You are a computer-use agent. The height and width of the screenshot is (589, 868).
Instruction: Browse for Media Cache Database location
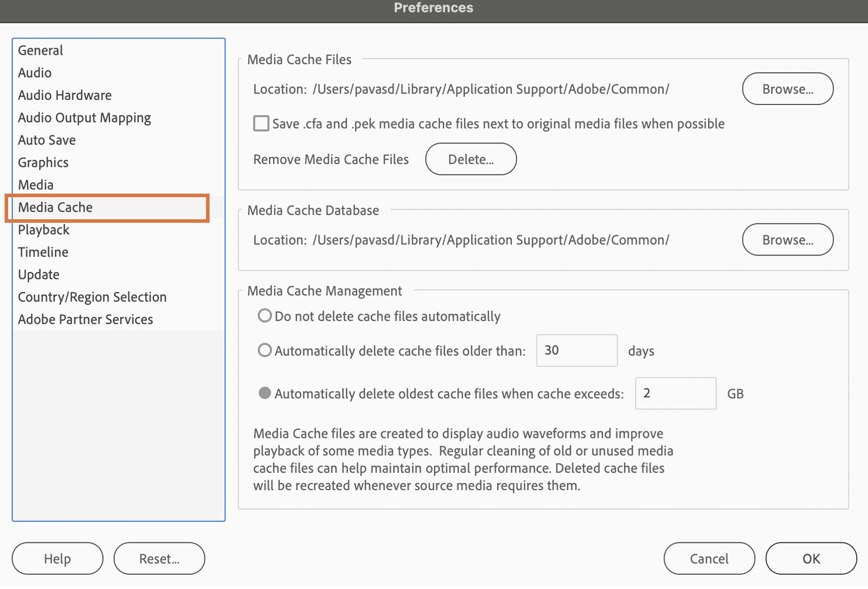coord(787,240)
